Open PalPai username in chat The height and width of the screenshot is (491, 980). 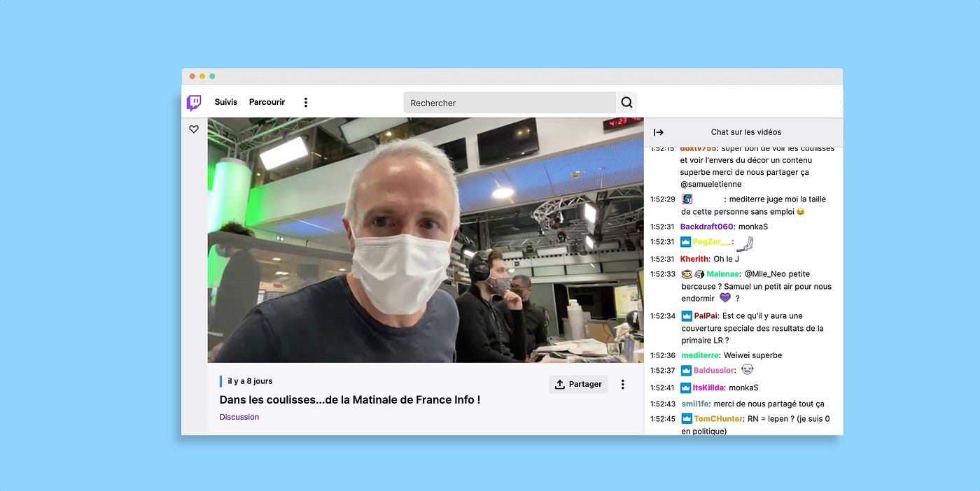click(706, 316)
